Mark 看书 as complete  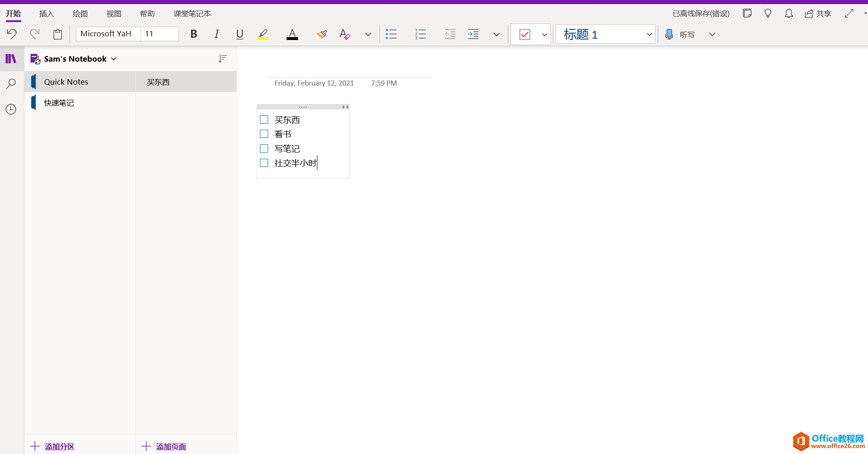(264, 133)
